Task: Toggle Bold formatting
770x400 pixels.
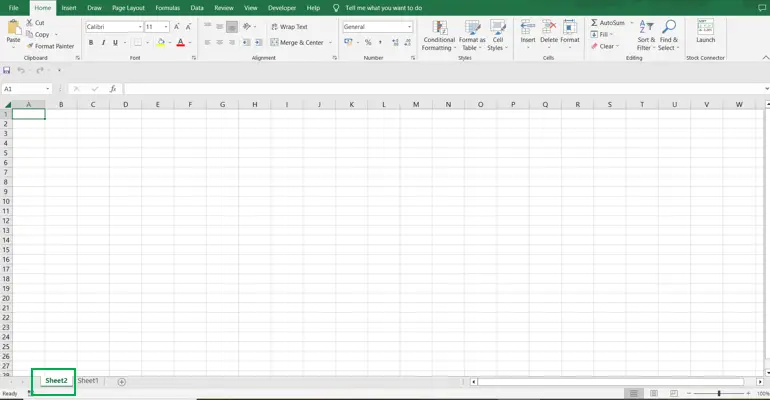Action: pos(91,43)
